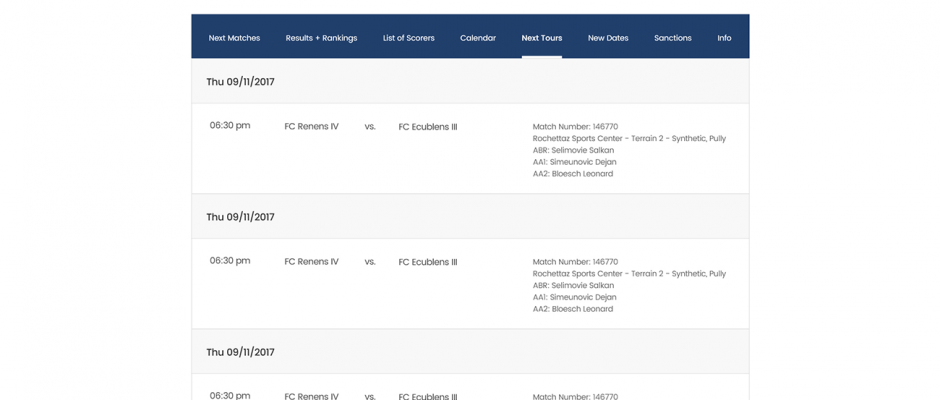Select Match Number 146770 in the first match
940x400 pixels.
pyautogui.click(x=575, y=127)
